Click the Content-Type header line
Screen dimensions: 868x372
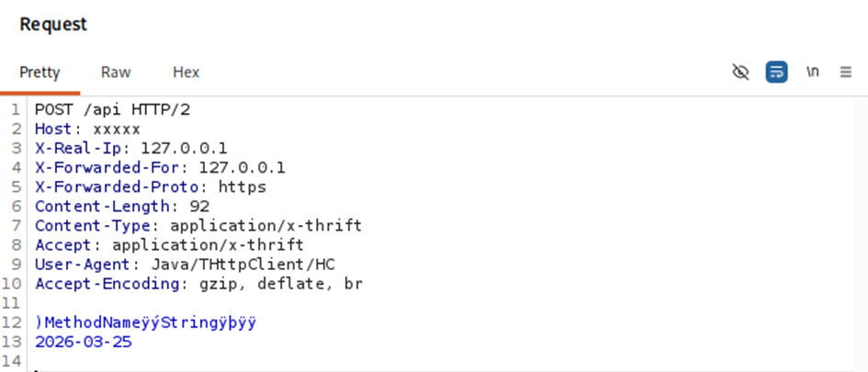tap(197, 226)
